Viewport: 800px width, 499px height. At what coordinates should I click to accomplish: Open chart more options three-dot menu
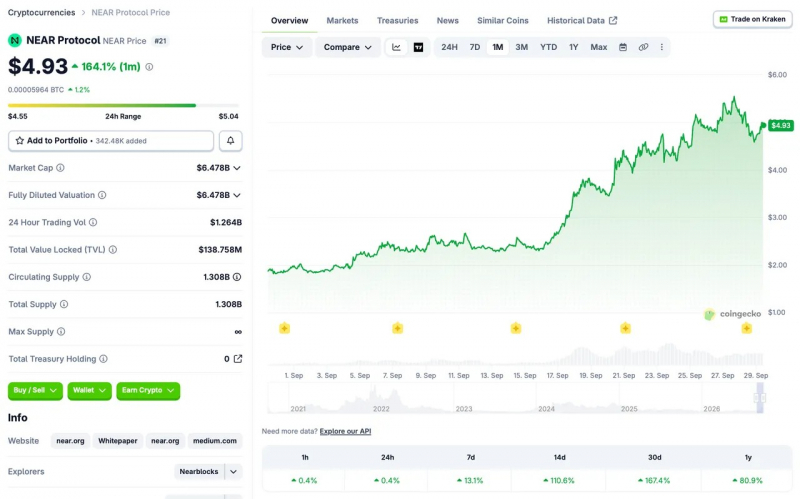click(662, 47)
